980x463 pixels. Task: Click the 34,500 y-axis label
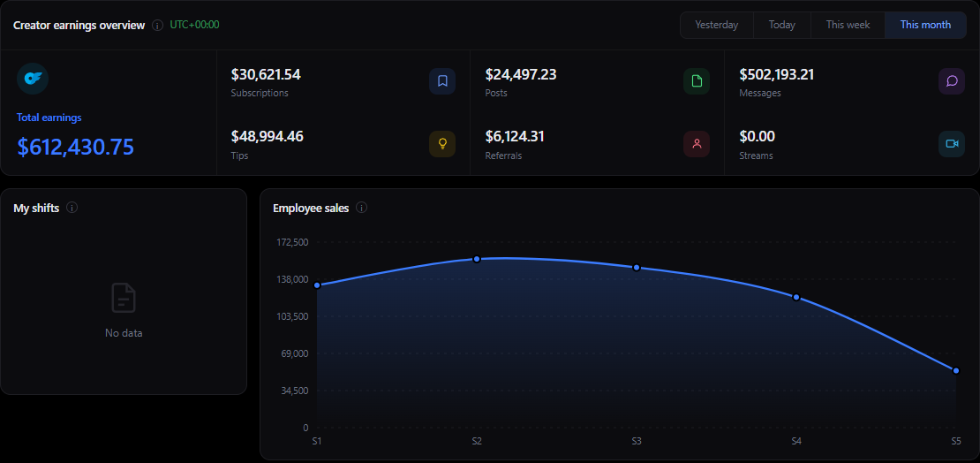click(x=296, y=391)
